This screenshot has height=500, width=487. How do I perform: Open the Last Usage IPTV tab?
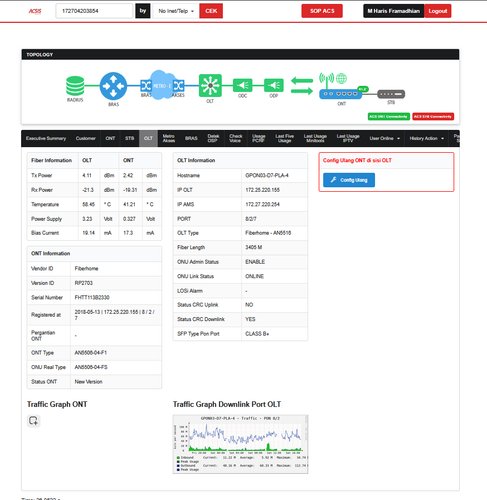[348, 138]
